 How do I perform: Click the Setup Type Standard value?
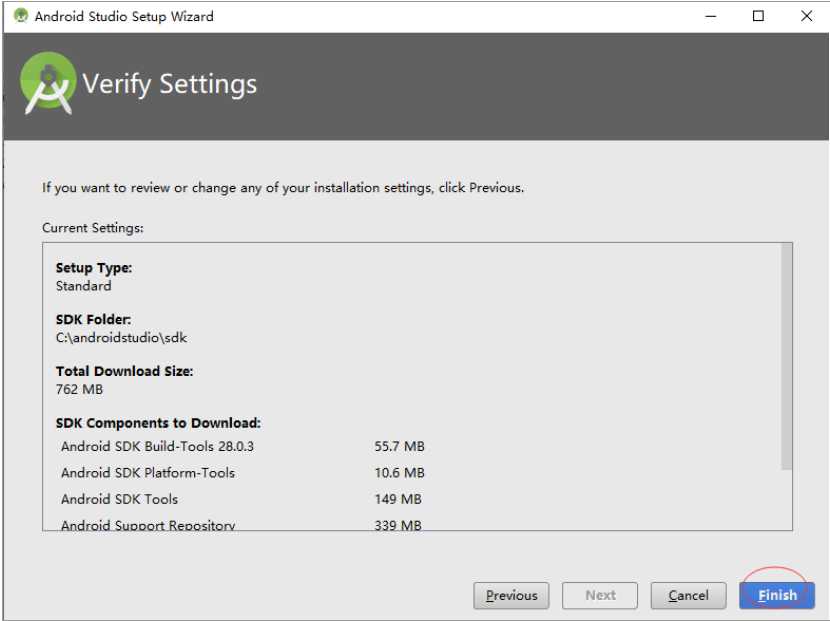tap(84, 286)
